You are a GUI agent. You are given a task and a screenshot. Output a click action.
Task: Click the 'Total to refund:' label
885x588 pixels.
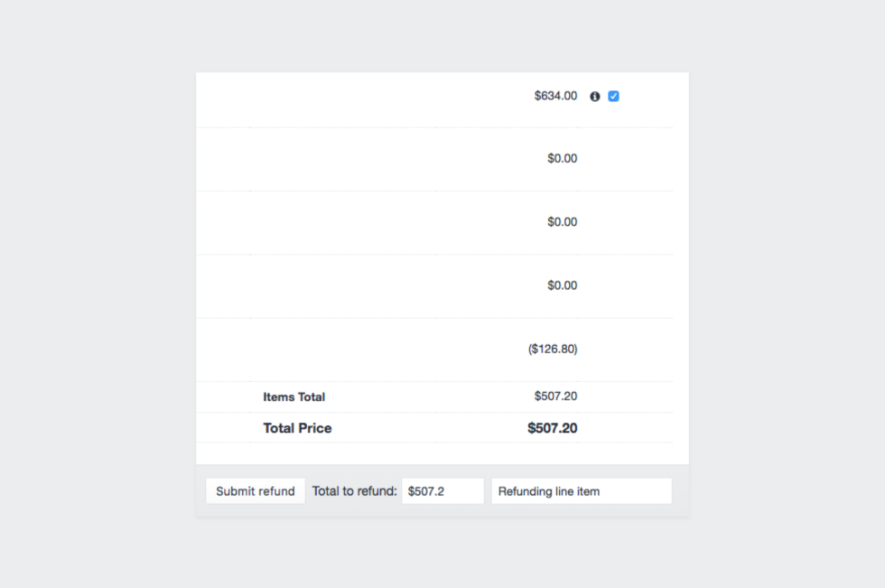pyautogui.click(x=354, y=491)
